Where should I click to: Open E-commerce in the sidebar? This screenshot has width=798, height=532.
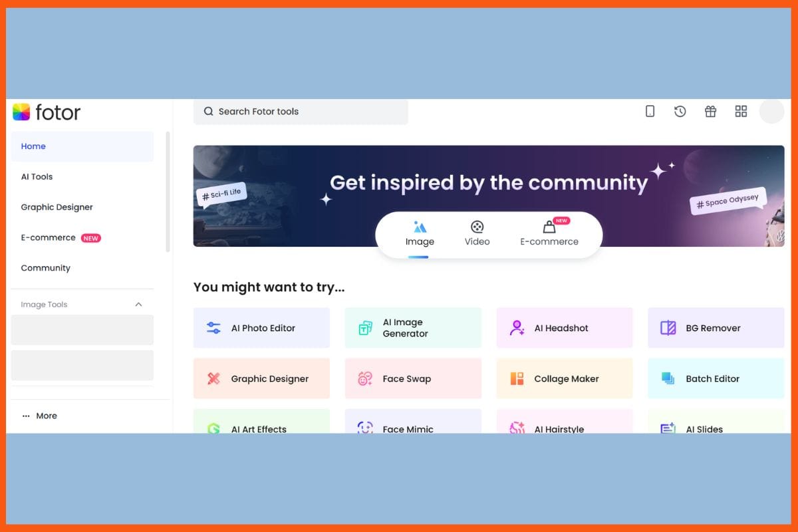[x=82, y=238]
